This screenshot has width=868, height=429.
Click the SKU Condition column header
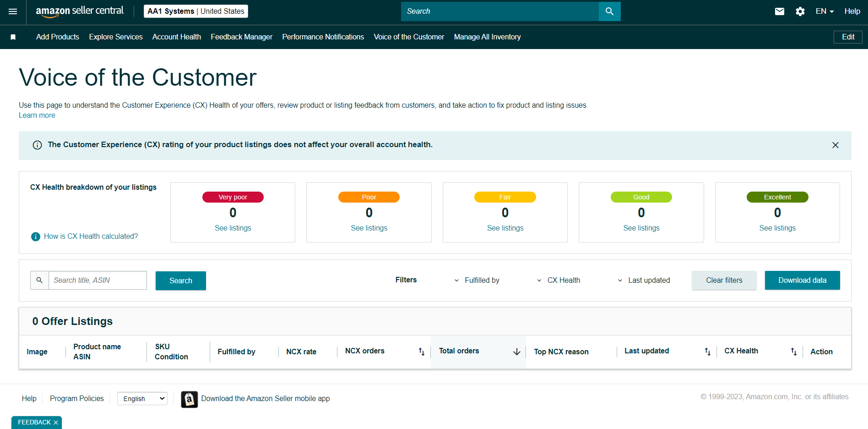(x=171, y=352)
